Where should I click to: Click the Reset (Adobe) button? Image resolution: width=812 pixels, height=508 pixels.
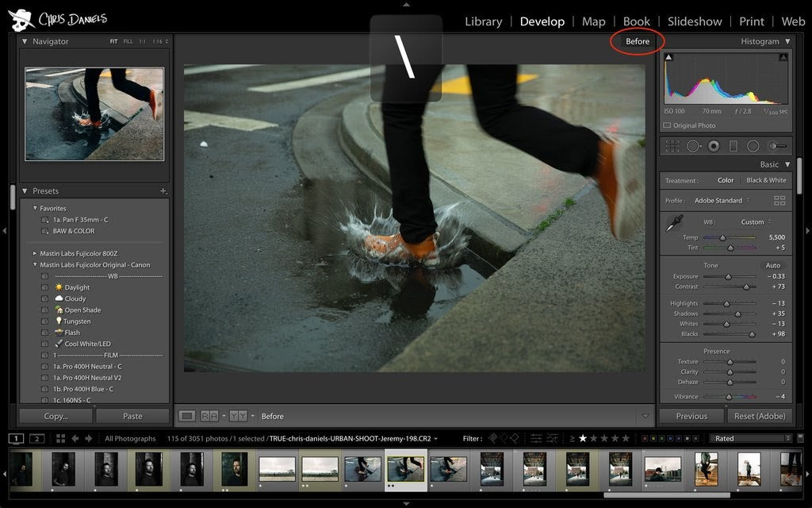click(759, 416)
